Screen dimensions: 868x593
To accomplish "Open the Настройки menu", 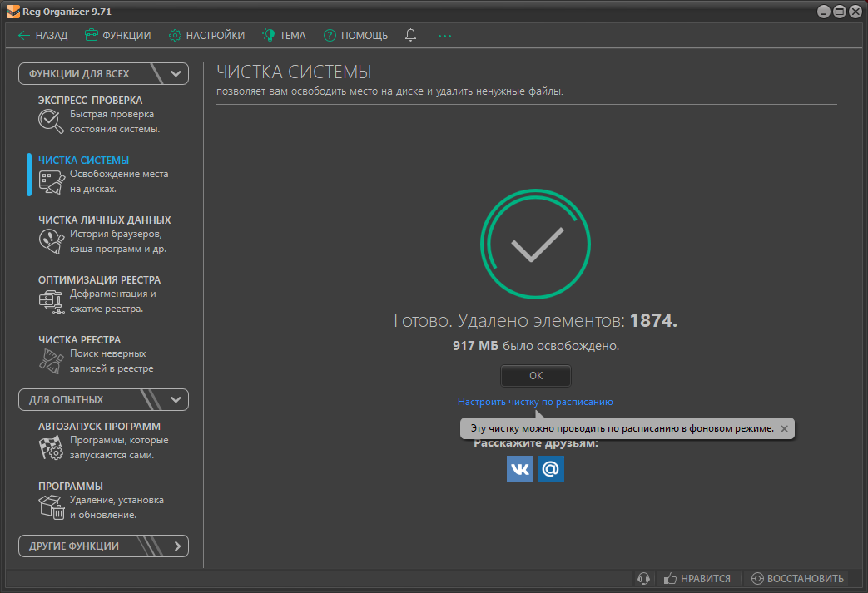I will click(x=206, y=36).
